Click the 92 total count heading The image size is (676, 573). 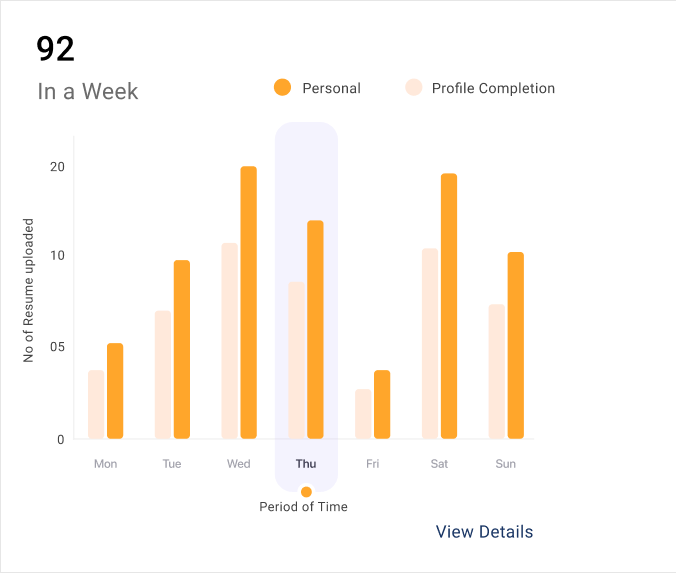(x=55, y=49)
